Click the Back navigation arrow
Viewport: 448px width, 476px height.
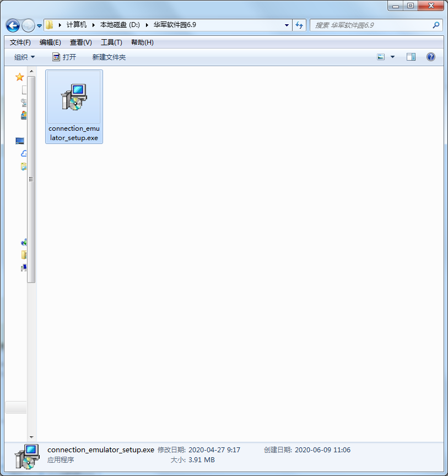click(x=12, y=25)
